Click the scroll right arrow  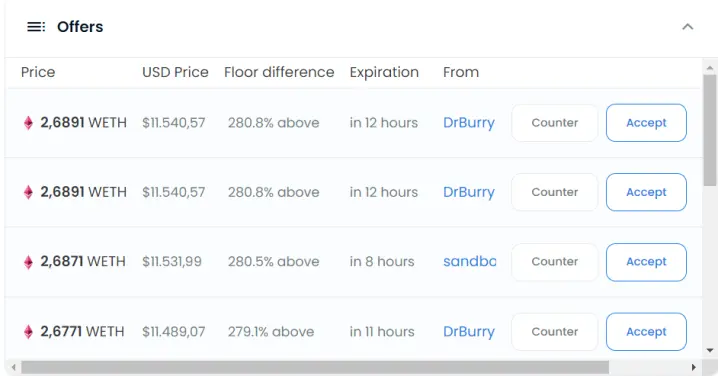694,367
